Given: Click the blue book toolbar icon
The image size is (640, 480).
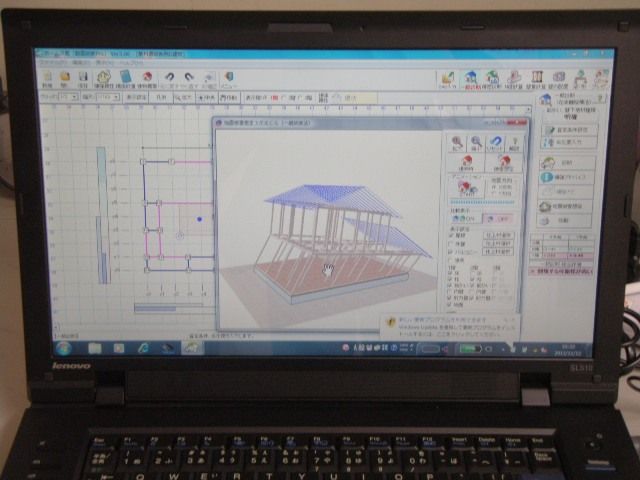Looking at the screenshot, I should click(x=126, y=78).
